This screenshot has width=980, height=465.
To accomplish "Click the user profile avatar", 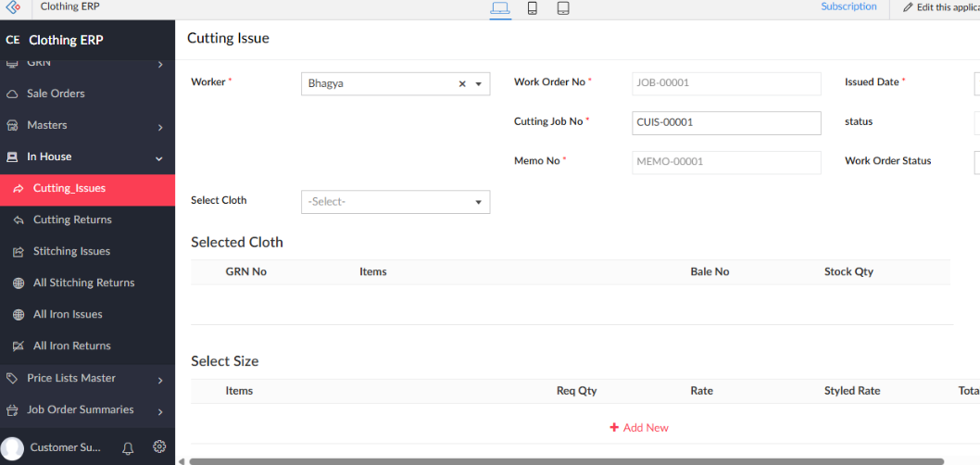I will [x=13, y=448].
